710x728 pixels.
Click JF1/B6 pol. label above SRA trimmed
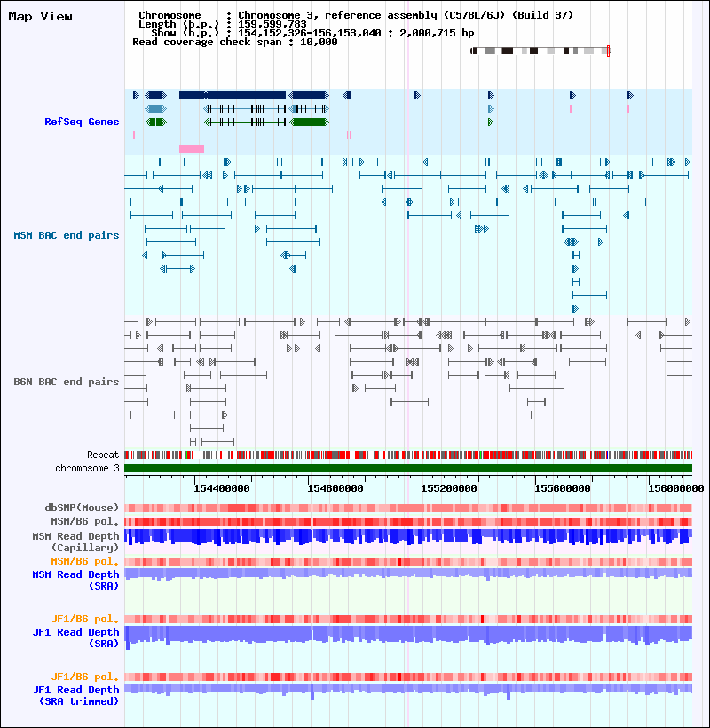84,677
